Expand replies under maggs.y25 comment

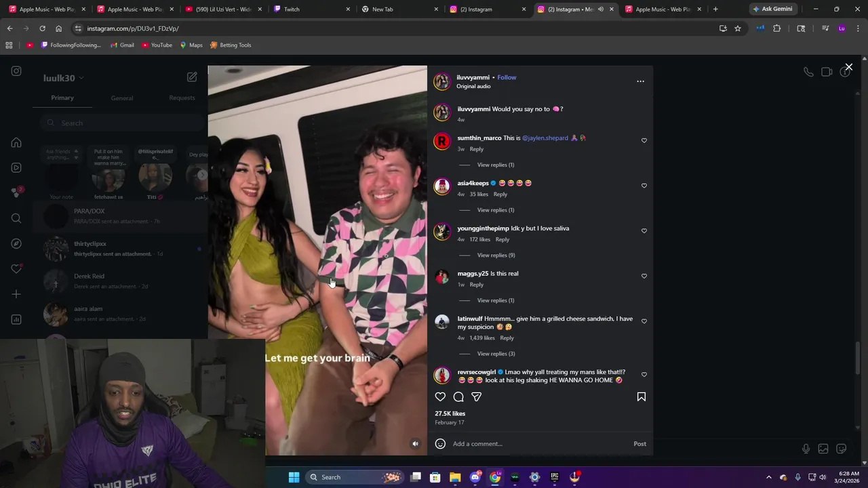[x=496, y=300]
